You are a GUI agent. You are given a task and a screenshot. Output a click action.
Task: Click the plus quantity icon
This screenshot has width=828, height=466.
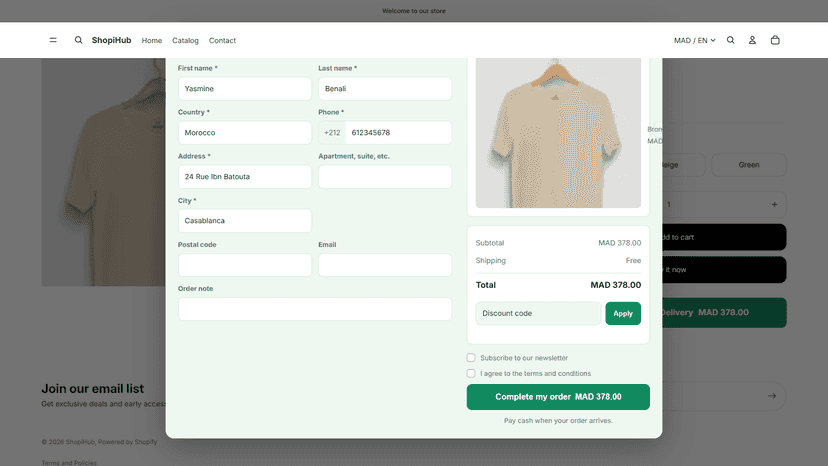point(774,204)
